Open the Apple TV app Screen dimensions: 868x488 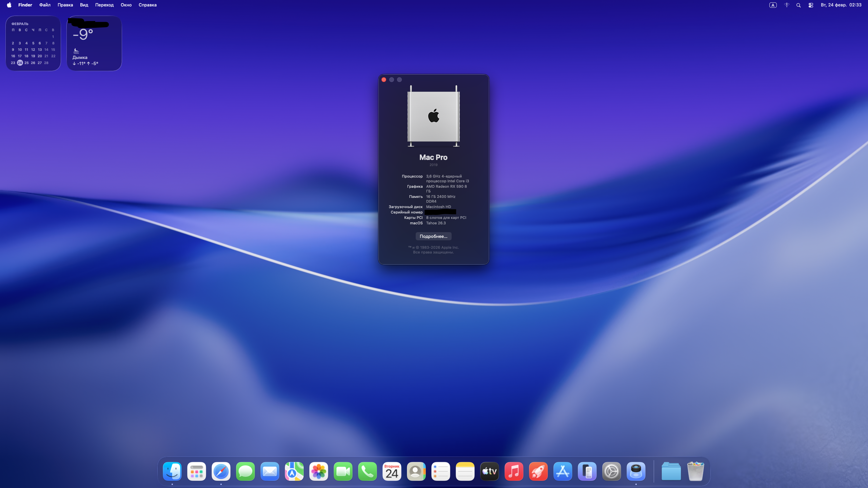490,471
